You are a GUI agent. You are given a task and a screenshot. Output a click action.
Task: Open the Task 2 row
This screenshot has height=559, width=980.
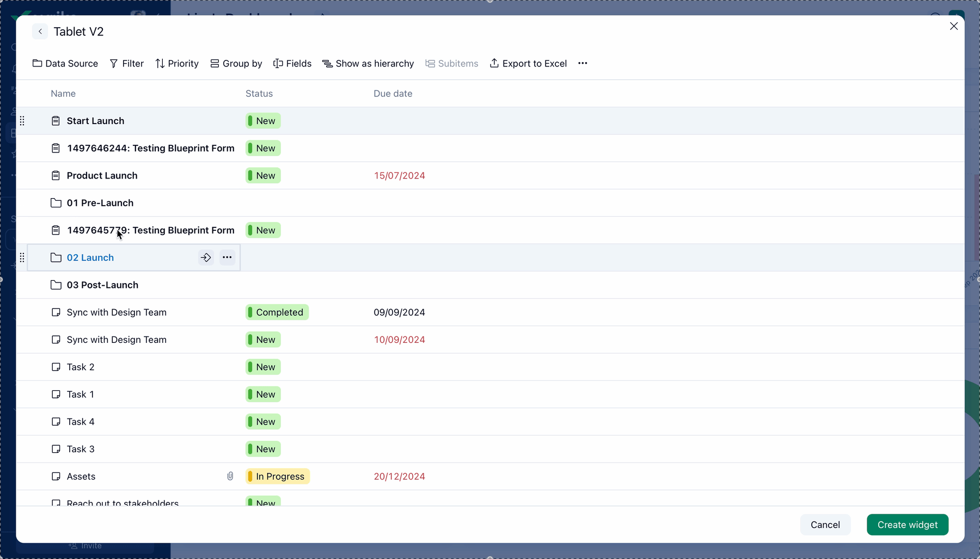tap(81, 367)
